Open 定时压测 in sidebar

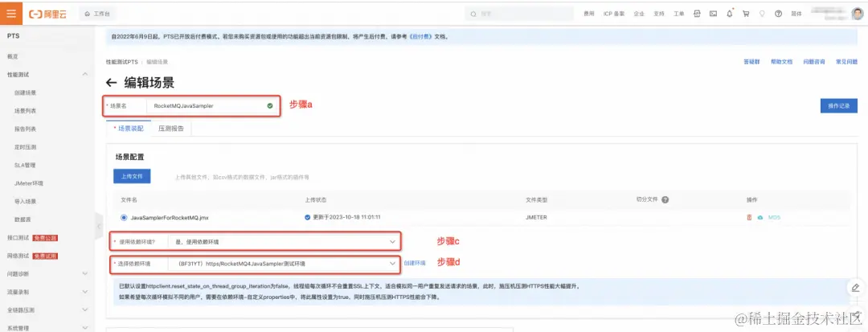tap(26, 147)
